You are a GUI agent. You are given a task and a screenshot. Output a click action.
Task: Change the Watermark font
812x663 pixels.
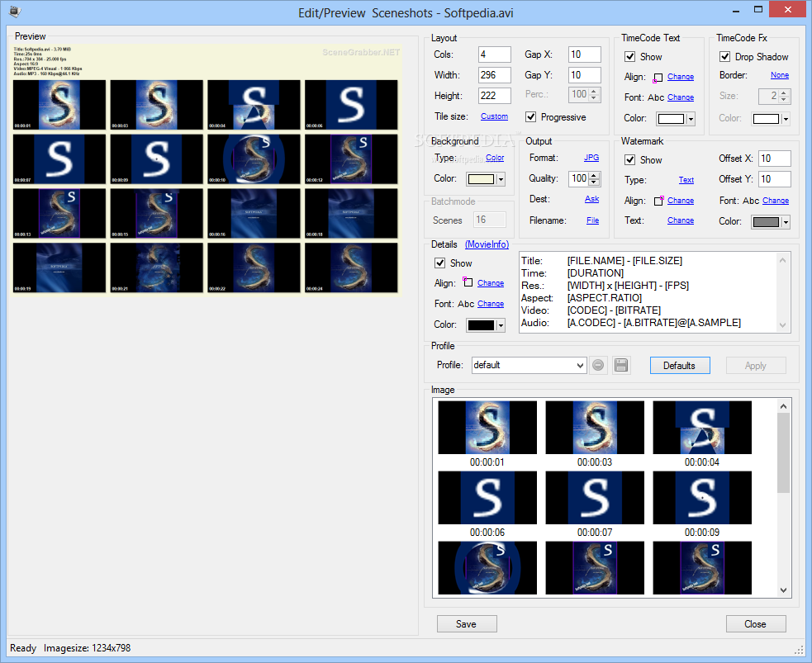tap(776, 201)
